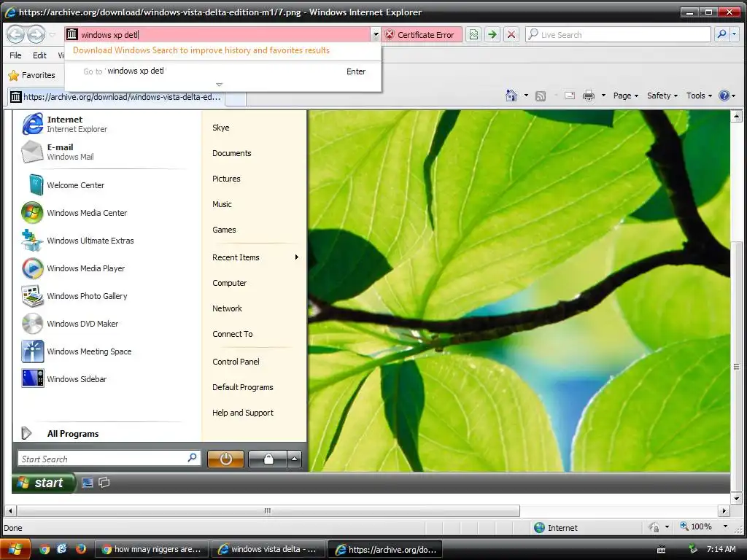Launch Firefox from the quick launch
Screen dimensions: 747x560
point(80,549)
